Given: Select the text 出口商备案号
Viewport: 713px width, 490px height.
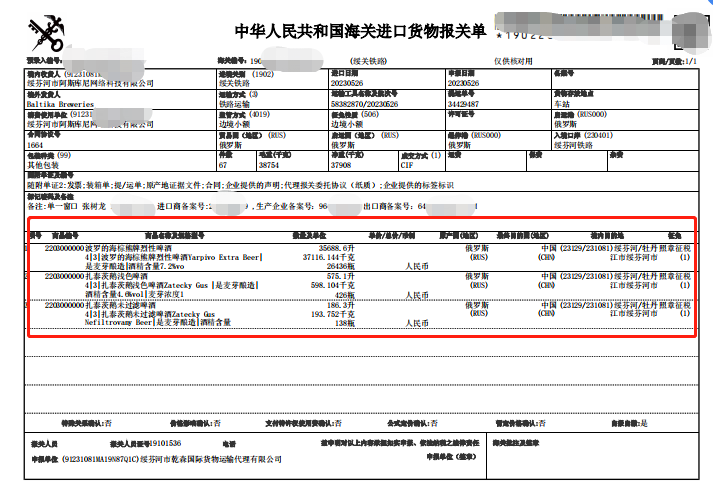Looking at the screenshot, I should tap(389, 206).
